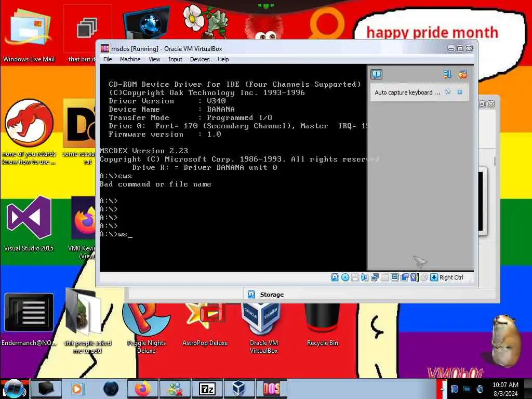Select the red dragon desktop icon

pyautogui.click(x=29, y=131)
